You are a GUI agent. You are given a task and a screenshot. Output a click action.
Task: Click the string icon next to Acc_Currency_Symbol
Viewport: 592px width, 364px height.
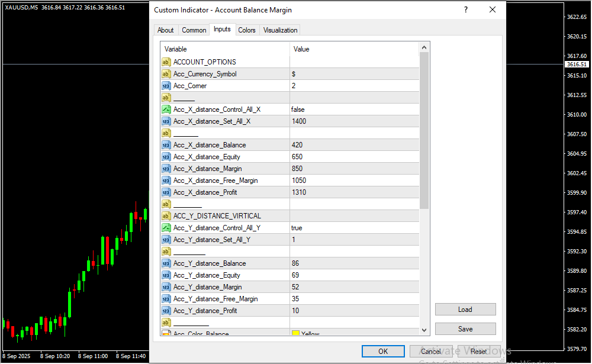(166, 74)
